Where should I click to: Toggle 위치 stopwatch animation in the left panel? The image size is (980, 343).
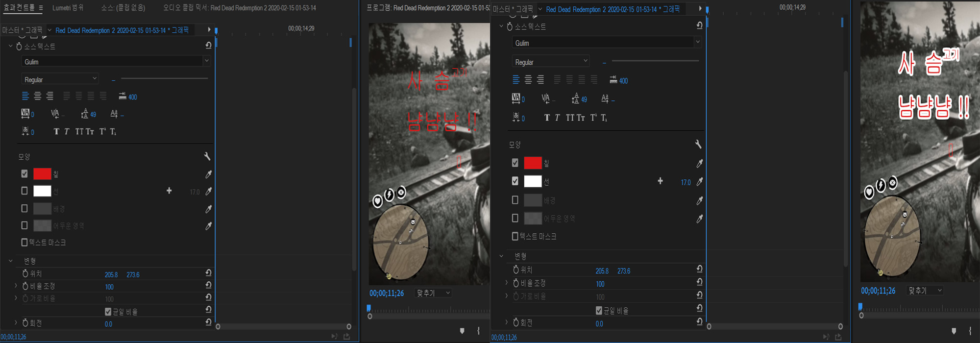pyautogui.click(x=25, y=273)
